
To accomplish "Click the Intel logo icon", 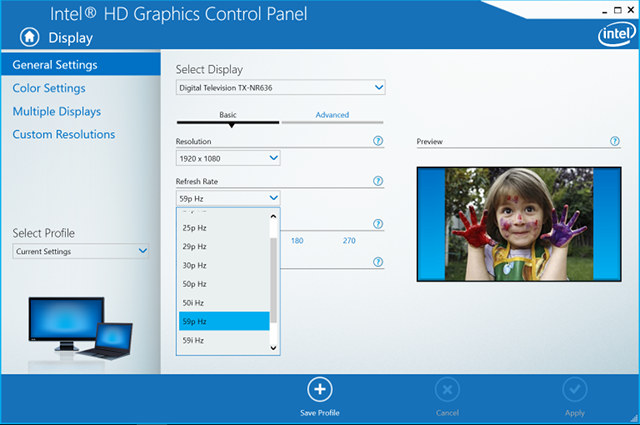I will tap(617, 33).
